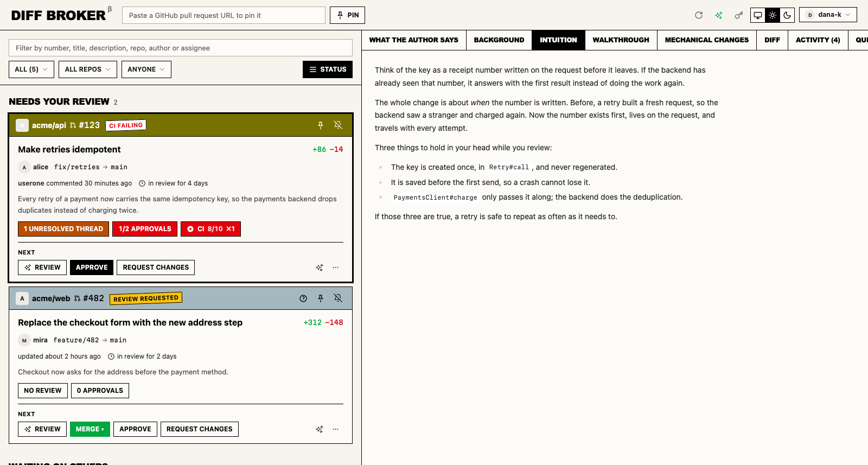Click the 1/2 APPROVALS badge
The width and height of the screenshot is (868, 465).
click(x=145, y=229)
